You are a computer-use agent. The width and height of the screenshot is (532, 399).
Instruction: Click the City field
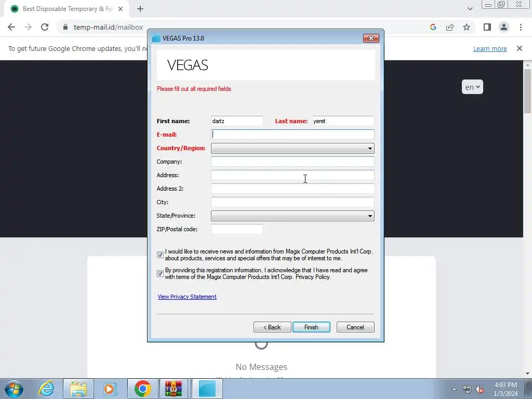pyautogui.click(x=292, y=202)
